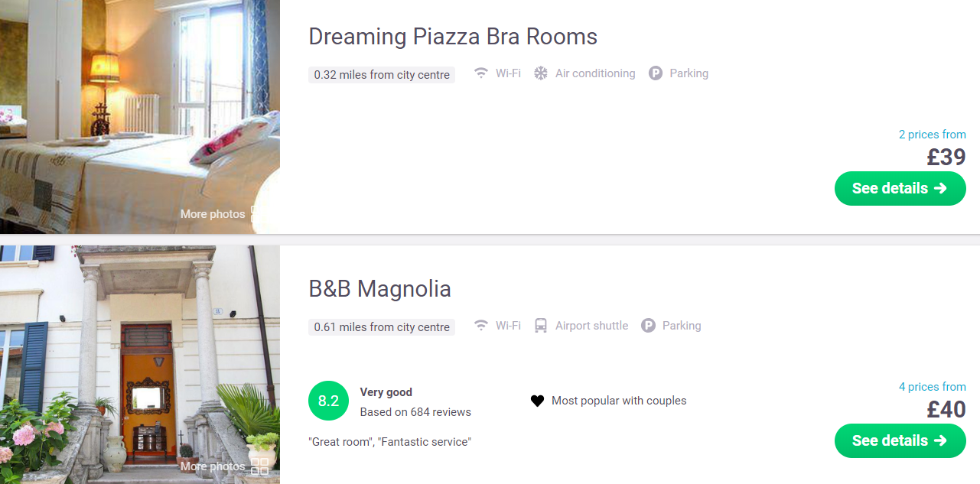Click the 0.61 miles from city centre tag
This screenshot has width=980, height=484.
[x=382, y=327]
